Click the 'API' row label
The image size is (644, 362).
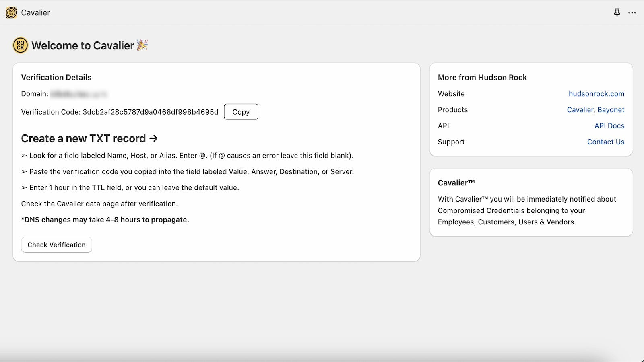pos(444,126)
